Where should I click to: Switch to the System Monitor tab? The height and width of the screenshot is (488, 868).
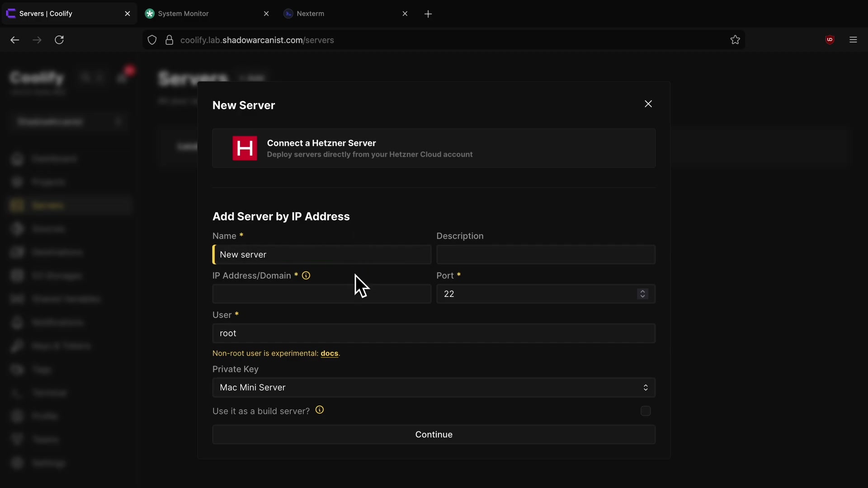click(x=207, y=14)
